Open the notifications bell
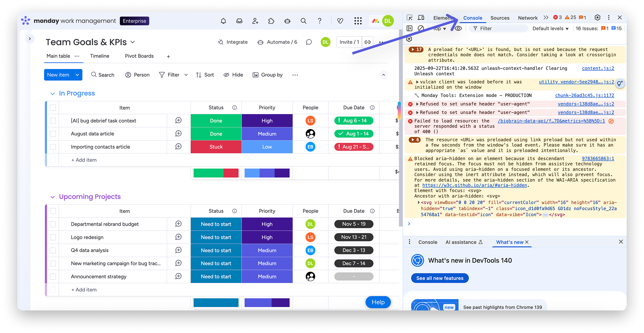This screenshot has height=333, width=644. click(223, 21)
